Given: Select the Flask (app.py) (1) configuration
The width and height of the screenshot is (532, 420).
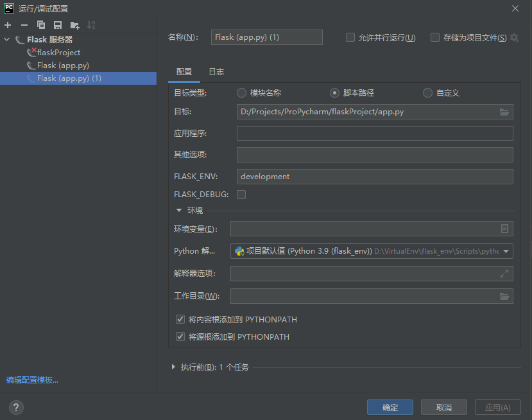Looking at the screenshot, I should (78, 78).
